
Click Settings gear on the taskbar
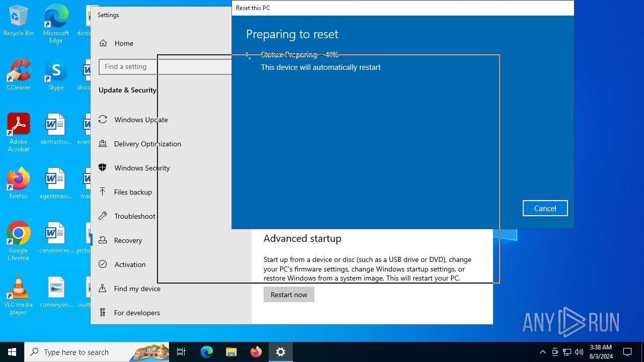[x=281, y=352]
